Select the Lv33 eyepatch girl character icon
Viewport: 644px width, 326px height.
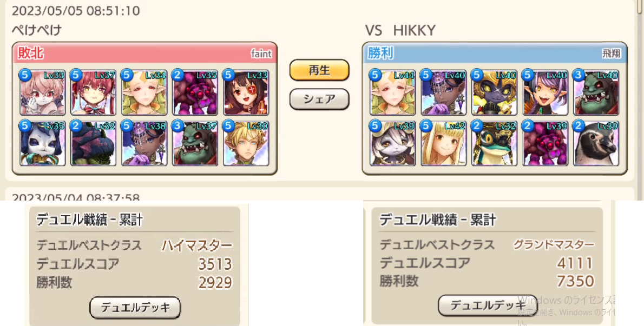pos(246,92)
